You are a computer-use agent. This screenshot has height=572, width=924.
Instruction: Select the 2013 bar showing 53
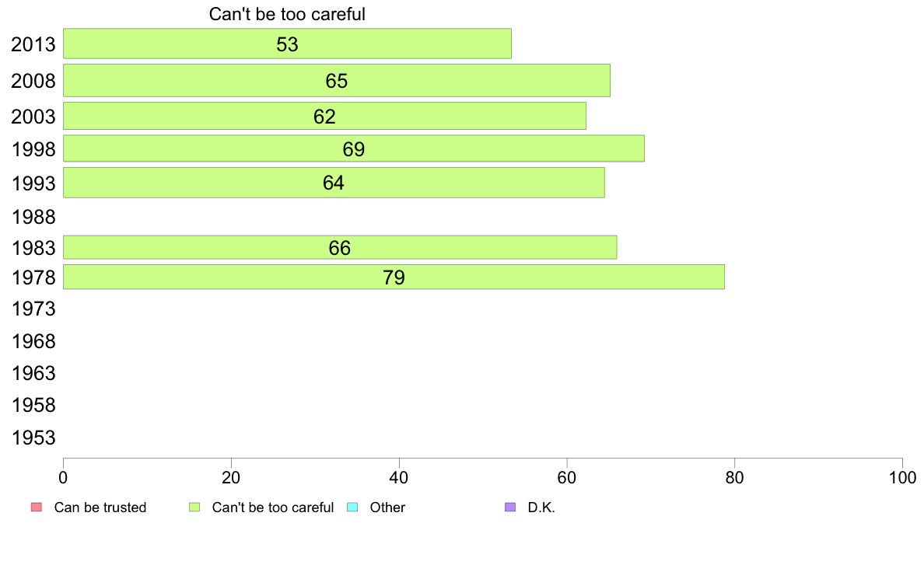287,44
